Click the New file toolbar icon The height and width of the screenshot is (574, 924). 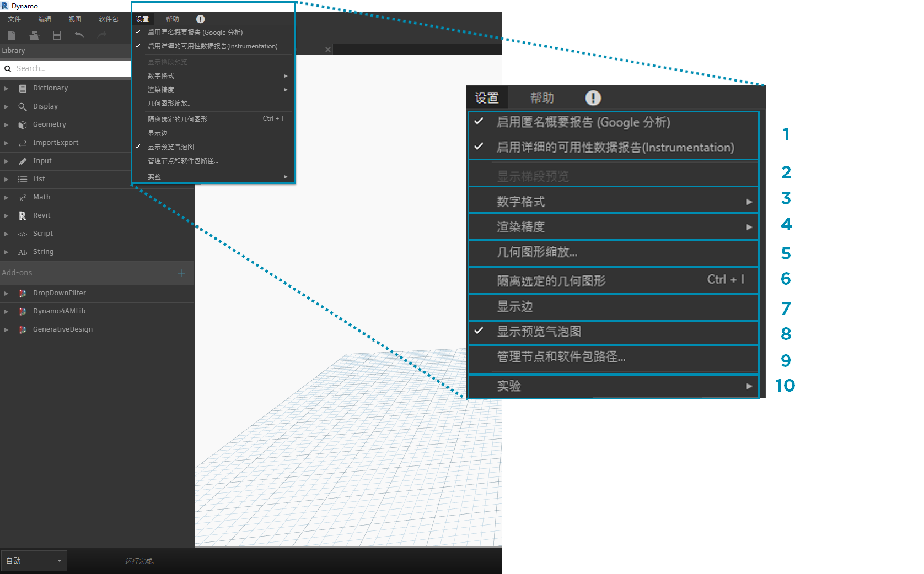coord(12,35)
